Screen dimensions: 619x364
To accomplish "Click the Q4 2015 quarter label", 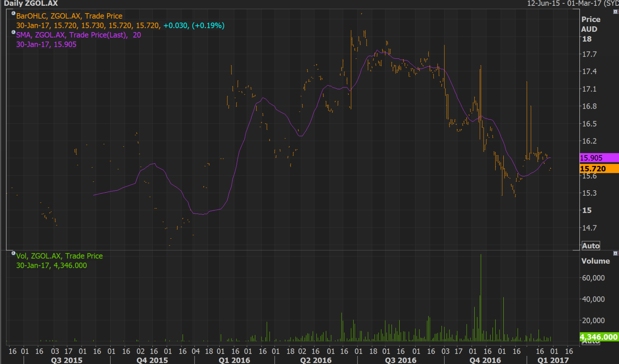I will click(x=152, y=360).
